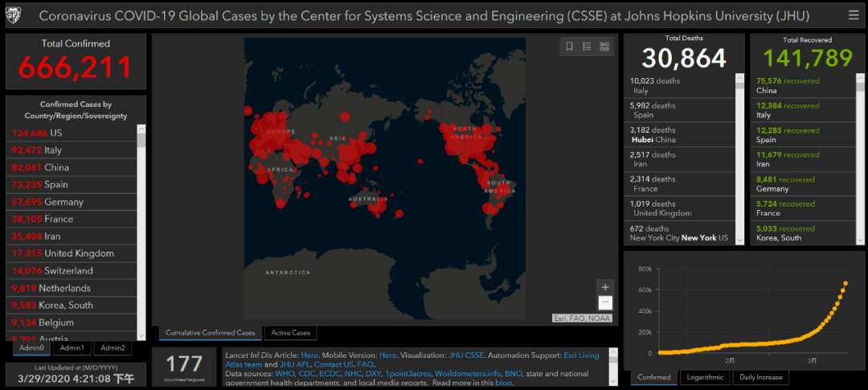
Task: Select Italy row in confirmed cases list
Action: pyautogui.click(x=71, y=150)
